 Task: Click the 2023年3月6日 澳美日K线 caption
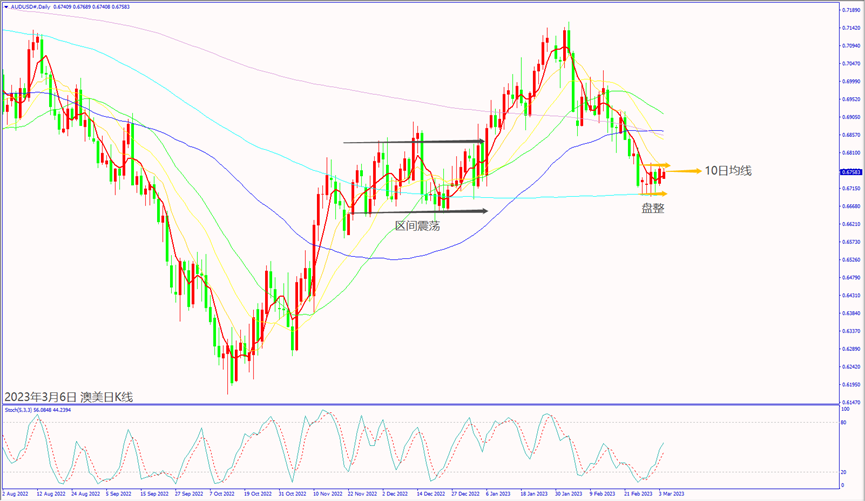tap(68, 396)
